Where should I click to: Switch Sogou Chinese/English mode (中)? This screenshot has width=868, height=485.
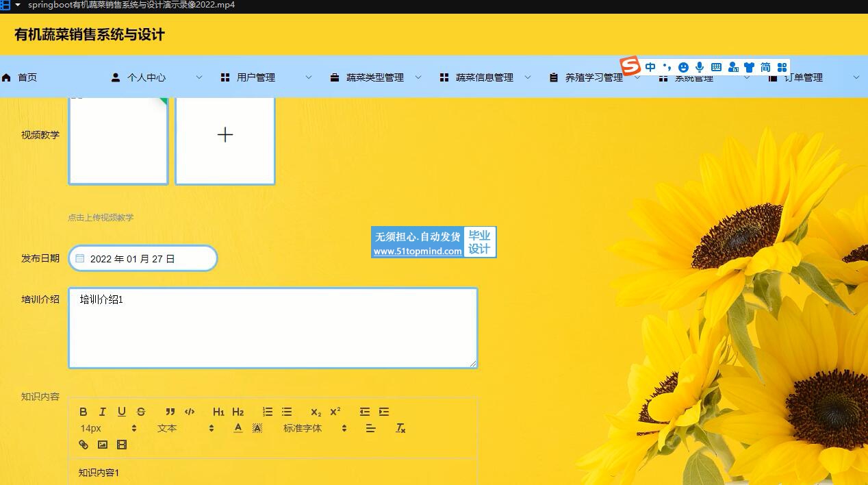pos(650,66)
